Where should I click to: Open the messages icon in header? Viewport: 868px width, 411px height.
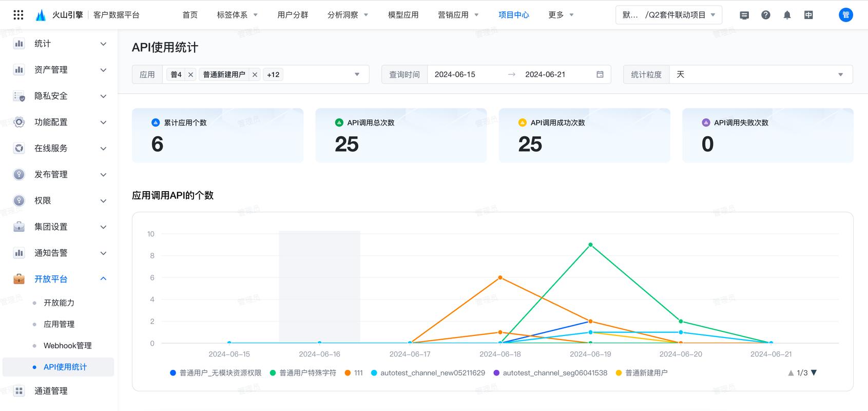tap(744, 15)
